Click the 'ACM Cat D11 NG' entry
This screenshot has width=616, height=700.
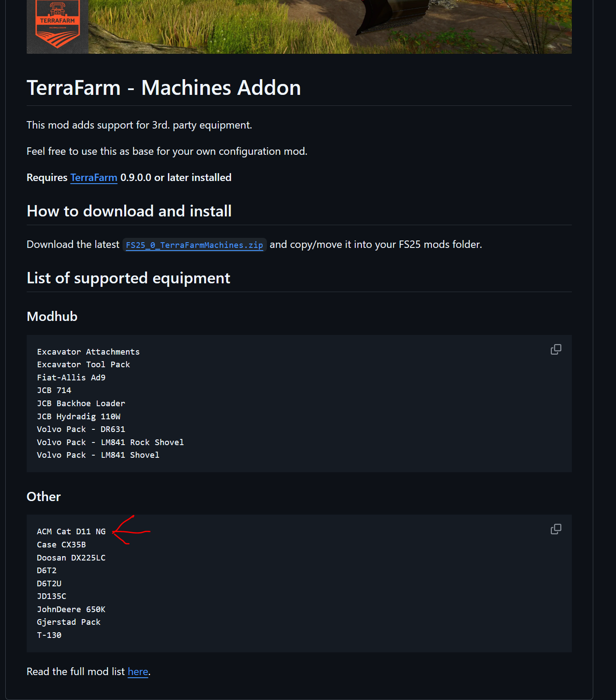(x=71, y=532)
